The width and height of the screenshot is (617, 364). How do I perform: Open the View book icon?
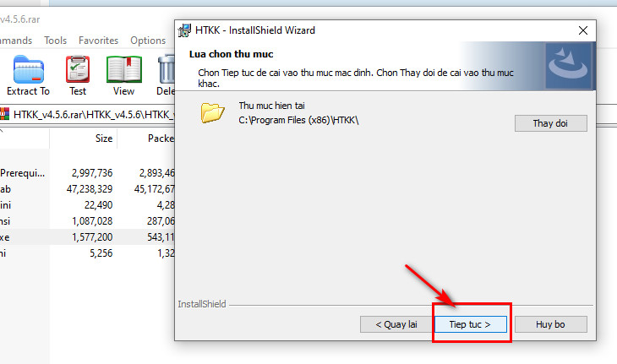[124, 69]
